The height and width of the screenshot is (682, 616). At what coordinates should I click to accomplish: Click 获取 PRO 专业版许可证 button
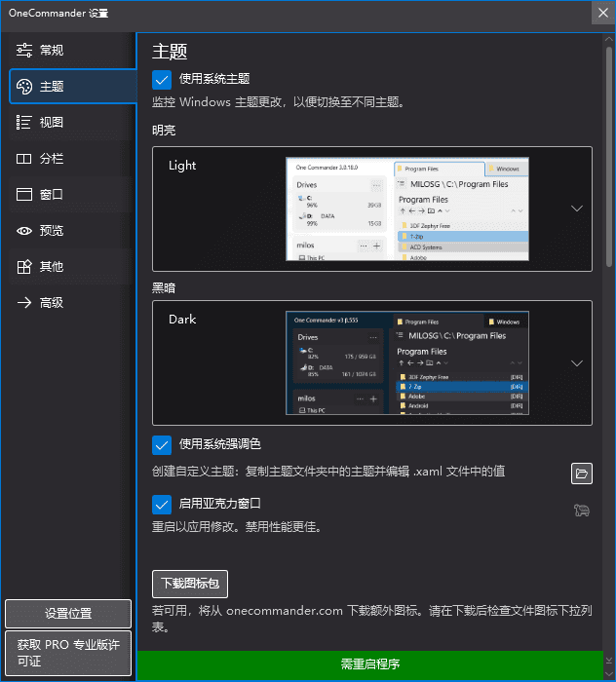(x=68, y=653)
